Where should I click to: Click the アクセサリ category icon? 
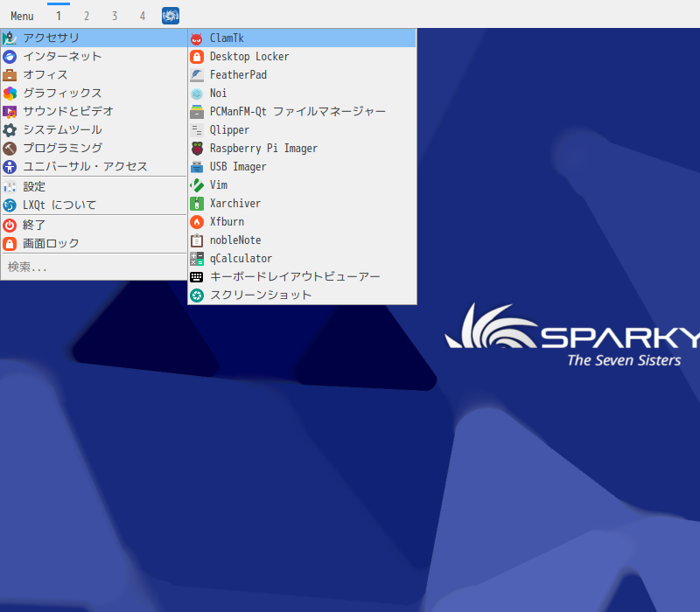click(x=10, y=38)
